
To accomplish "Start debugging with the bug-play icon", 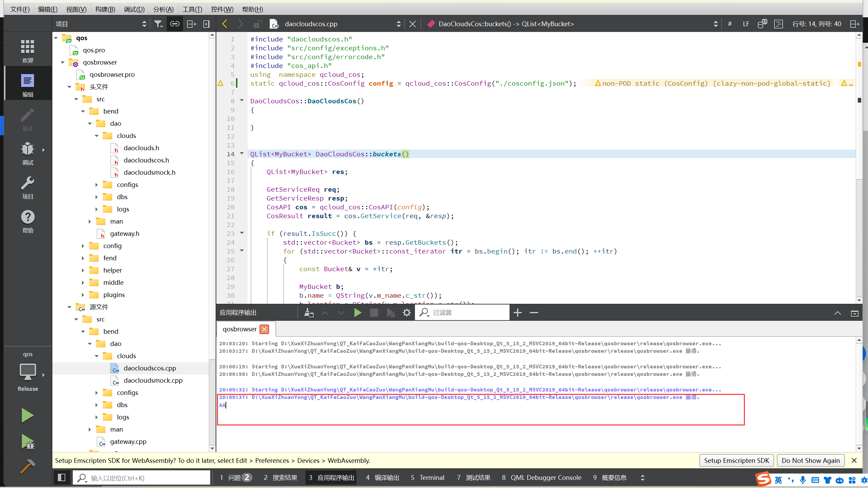I will click(27, 441).
